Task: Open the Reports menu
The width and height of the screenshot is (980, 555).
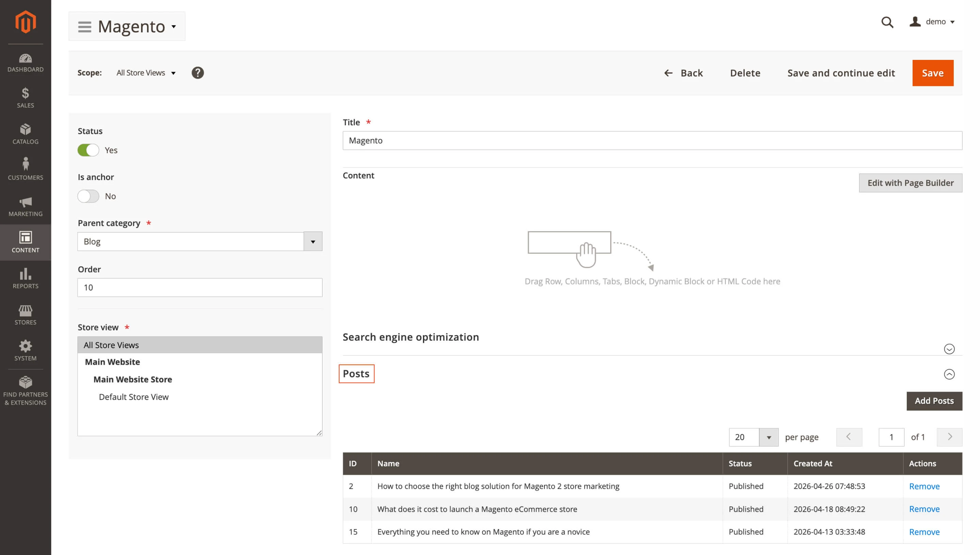Action: tap(26, 278)
